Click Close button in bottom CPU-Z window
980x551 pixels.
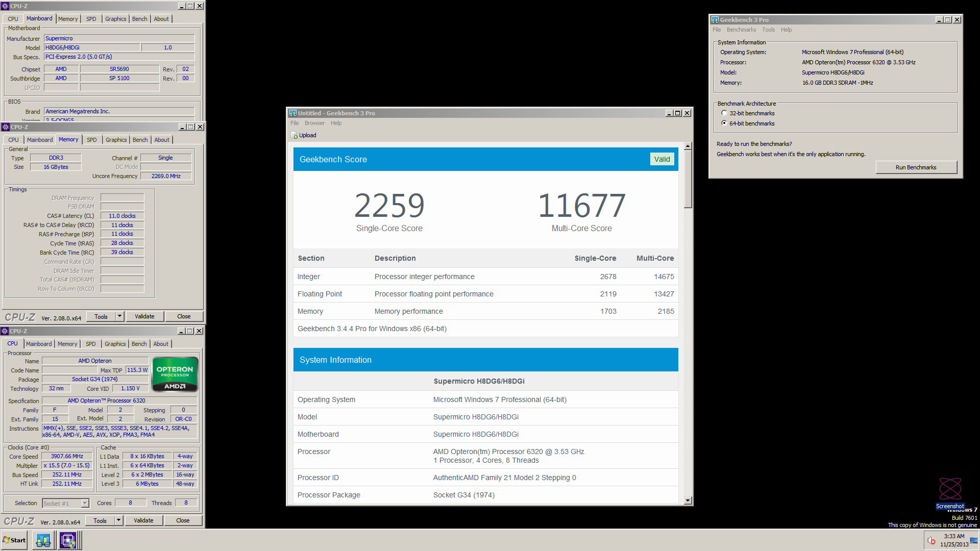coord(183,520)
